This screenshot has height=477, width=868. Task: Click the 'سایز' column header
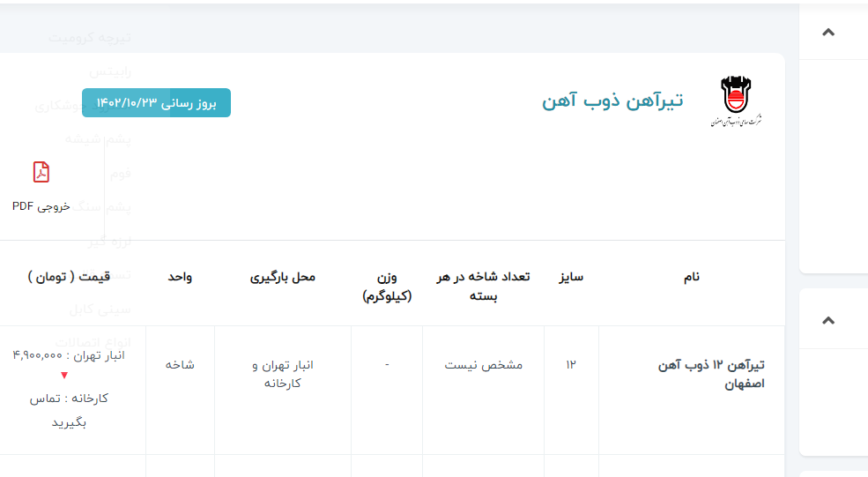click(x=571, y=277)
